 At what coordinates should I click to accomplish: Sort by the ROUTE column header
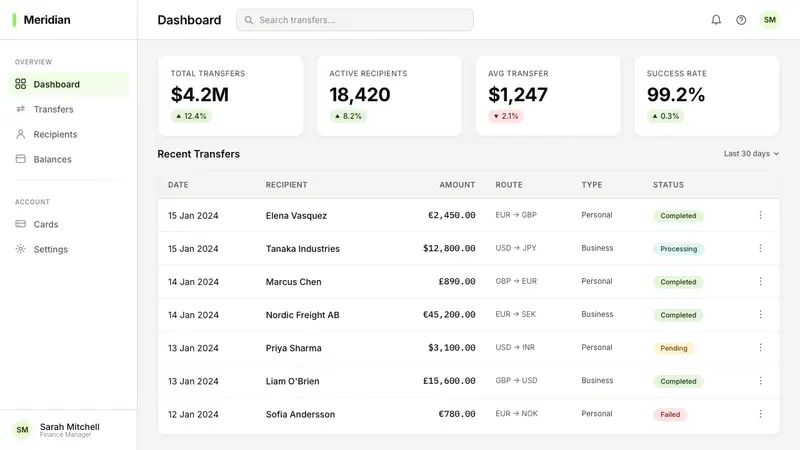click(509, 185)
